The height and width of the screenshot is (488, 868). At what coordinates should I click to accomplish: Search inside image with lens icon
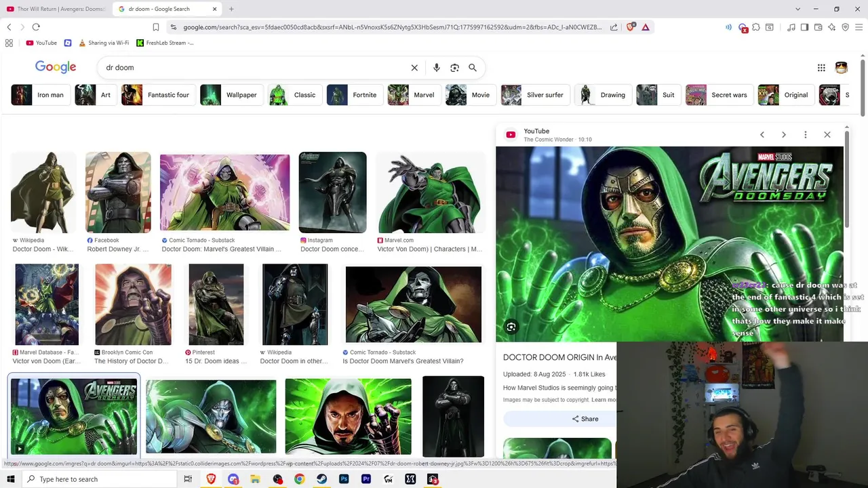[511, 327]
